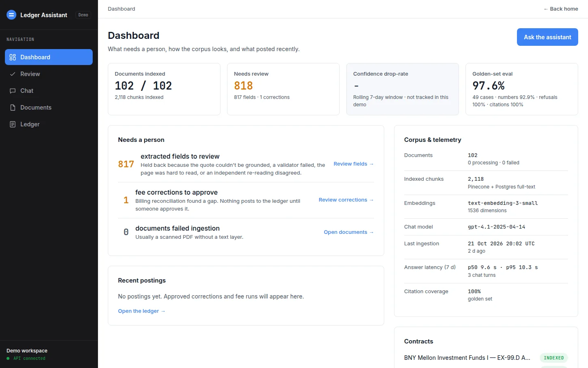Image resolution: width=588 pixels, height=368 pixels.
Task: Navigate to Documents in the sidebar
Action: pos(49,108)
